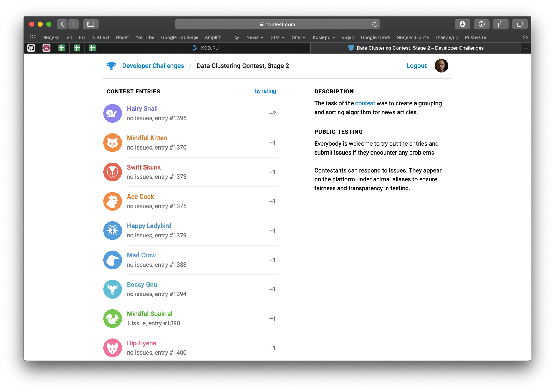Screen dimensions: 555x392
Task: Click the Swift Skunk avatar icon
Action: point(112,172)
